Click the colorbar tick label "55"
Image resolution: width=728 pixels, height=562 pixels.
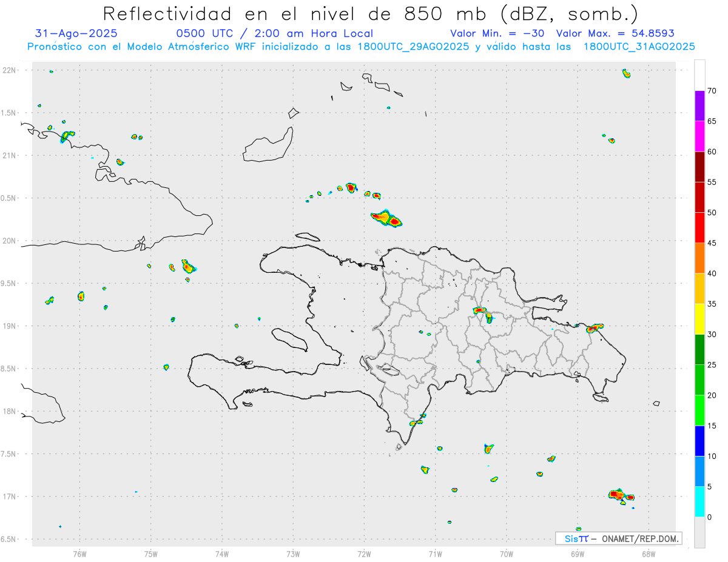tap(712, 182)
